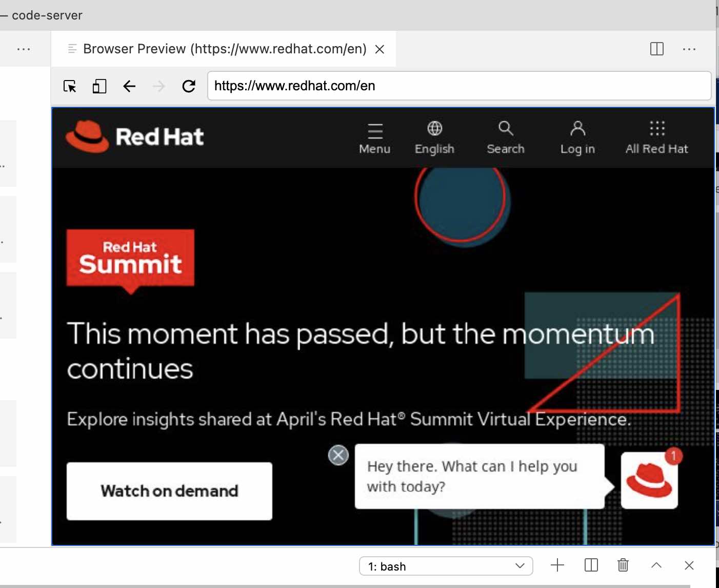The width and height of the screenshot is (719, 588).
Task: Kill the terminal with the trash icon
Action: pyautogui.click(x=623, y=565)
